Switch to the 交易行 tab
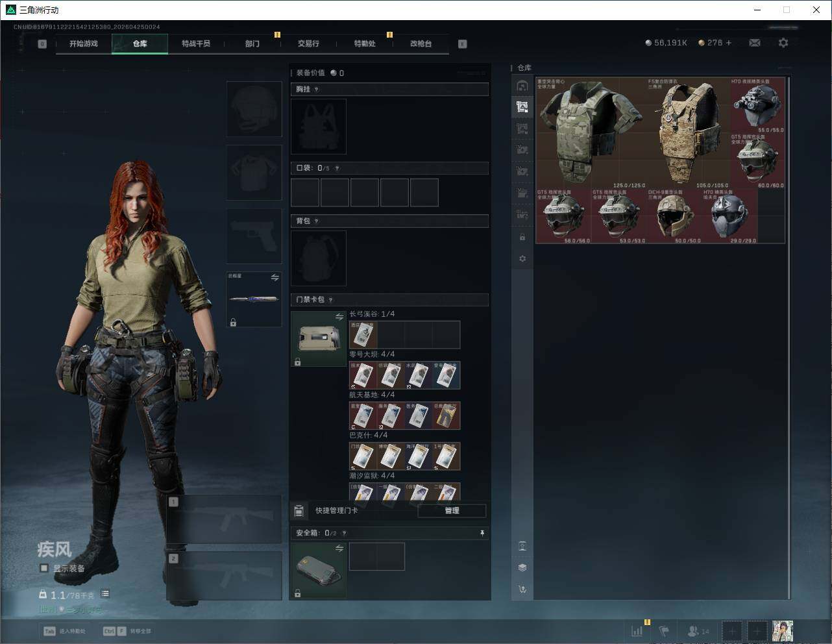The image size is (832, 644). click(308, 43)
